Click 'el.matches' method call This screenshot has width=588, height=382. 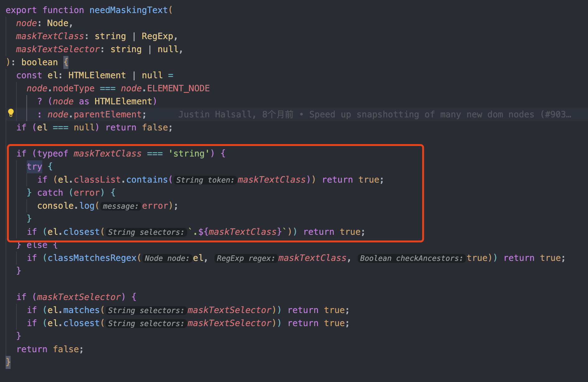(x=73, y=310)
